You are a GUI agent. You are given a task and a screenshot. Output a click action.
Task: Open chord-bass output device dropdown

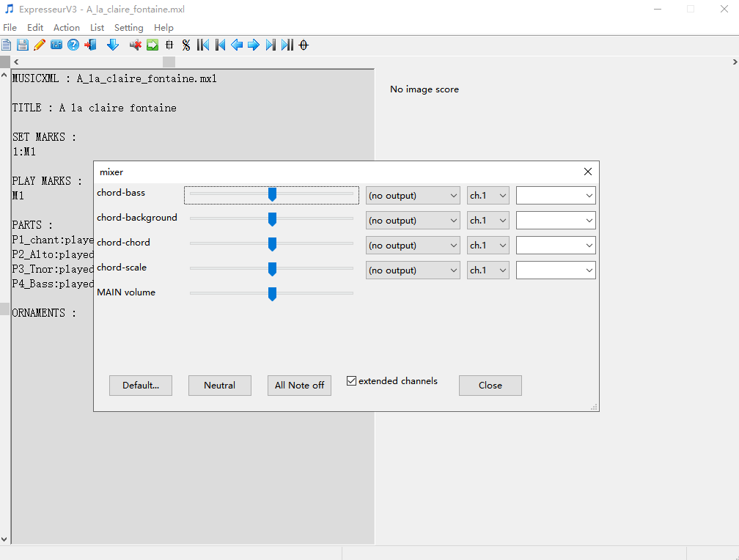[413, 196]
